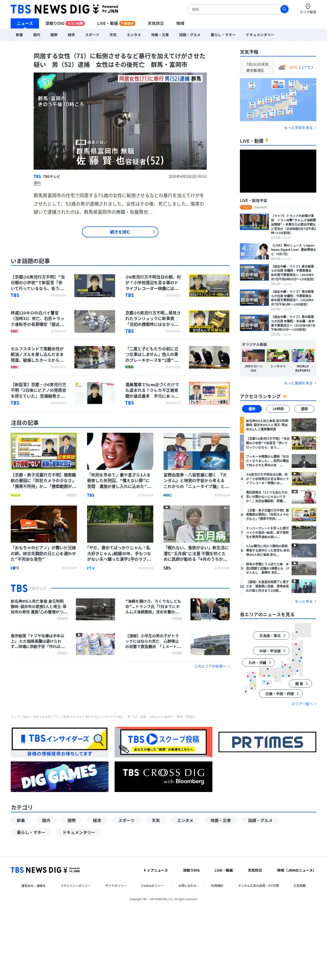Viewport: 327px width, 980px height.
Task: Click the blue search magnifier button
Action: click(284, 9)
